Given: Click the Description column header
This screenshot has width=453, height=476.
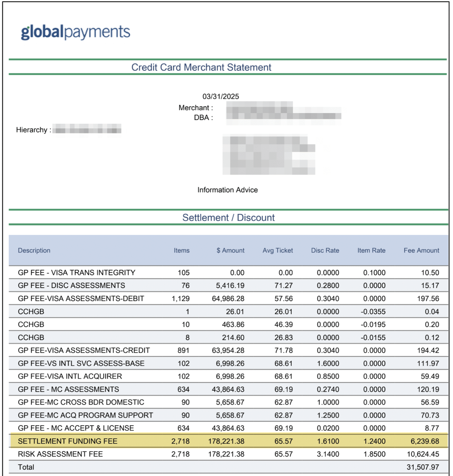Looking at the screenshot, I should [x=34, y=250].
